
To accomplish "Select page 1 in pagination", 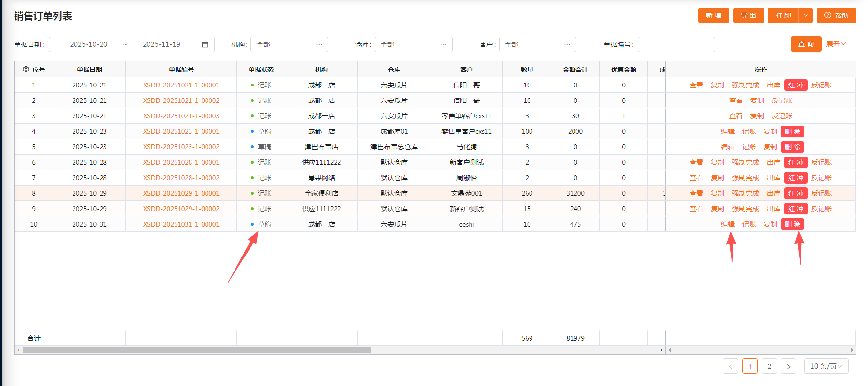I will pos(750,366).
